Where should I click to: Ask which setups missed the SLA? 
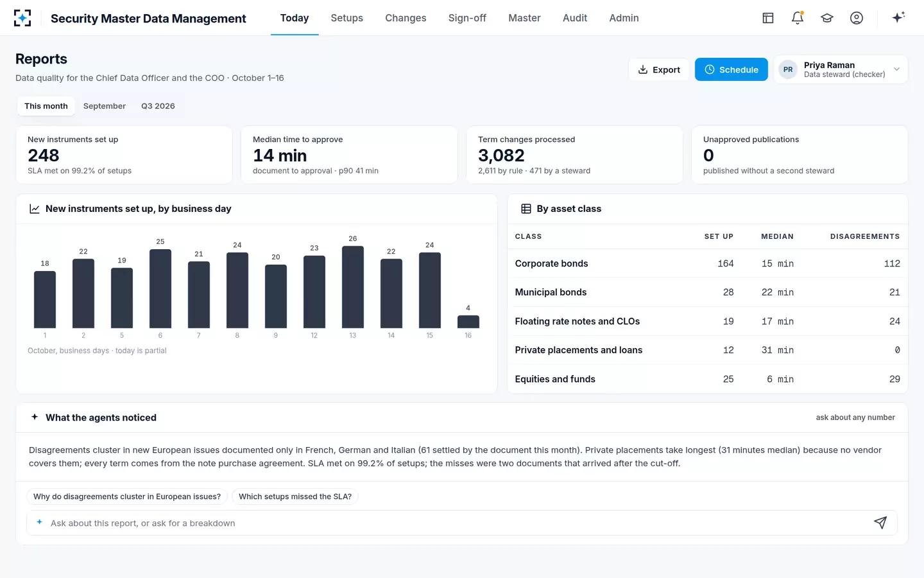coord(295,496)
